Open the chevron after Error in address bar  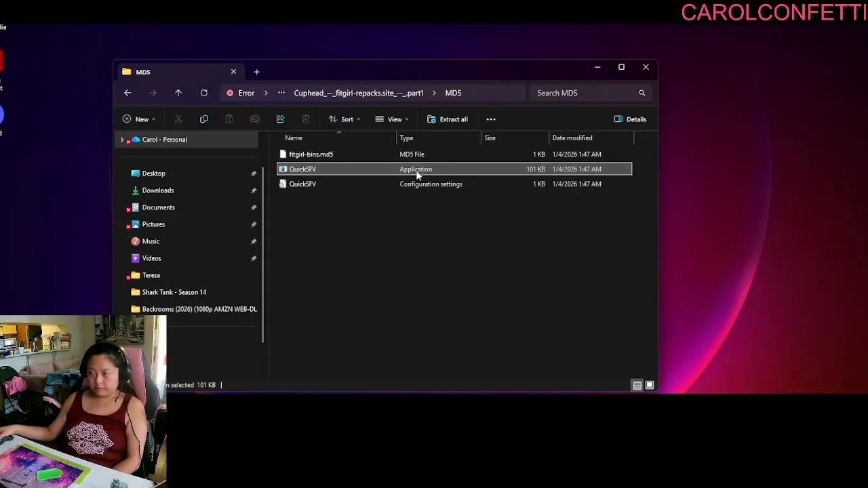266,93
